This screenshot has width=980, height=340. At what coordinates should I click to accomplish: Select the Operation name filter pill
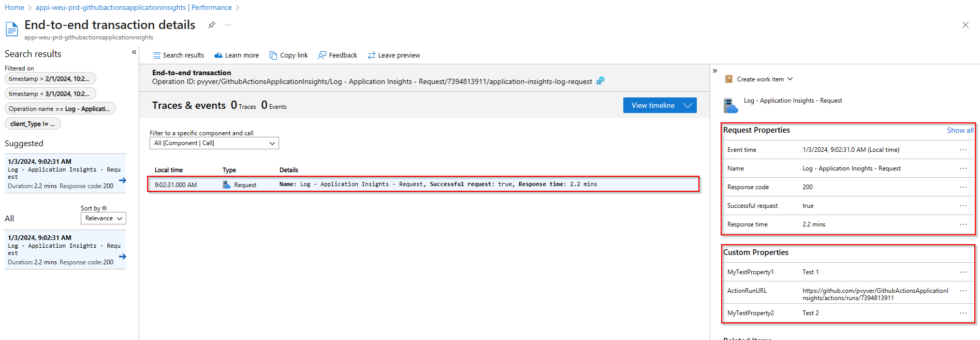60,109
